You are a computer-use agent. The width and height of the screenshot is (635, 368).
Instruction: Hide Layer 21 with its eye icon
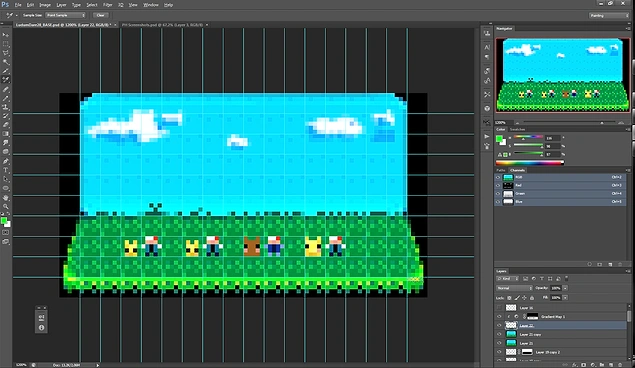499,343
